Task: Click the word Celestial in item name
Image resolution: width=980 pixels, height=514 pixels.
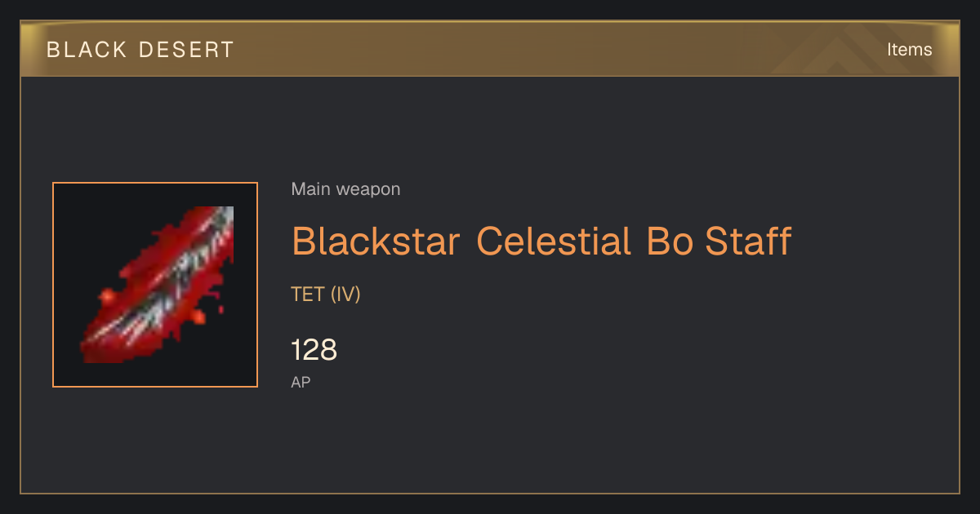Action: pyautogui.click(x=553, y=241)
